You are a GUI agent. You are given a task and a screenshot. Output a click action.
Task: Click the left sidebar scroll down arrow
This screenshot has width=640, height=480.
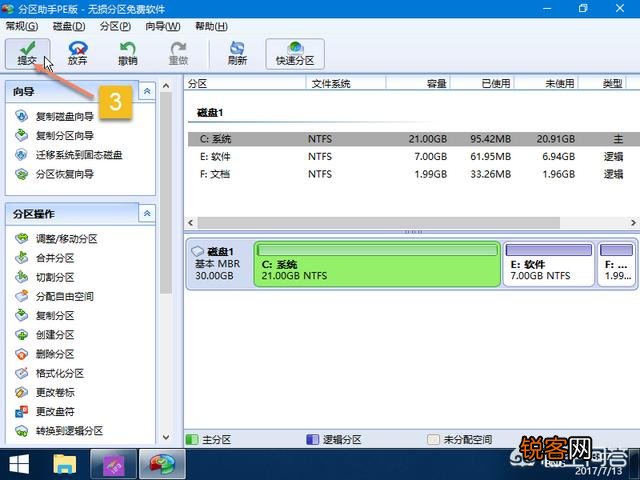166,437
